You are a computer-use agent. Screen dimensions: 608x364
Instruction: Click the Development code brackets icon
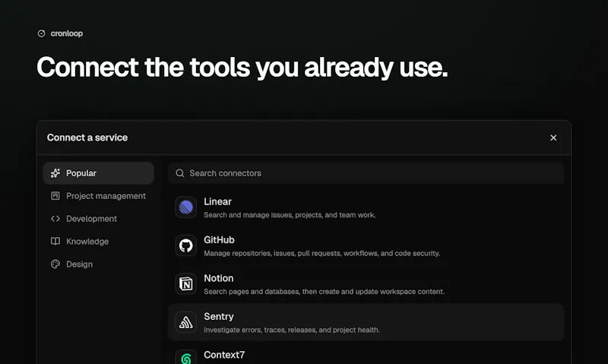(x=55, y=219)
